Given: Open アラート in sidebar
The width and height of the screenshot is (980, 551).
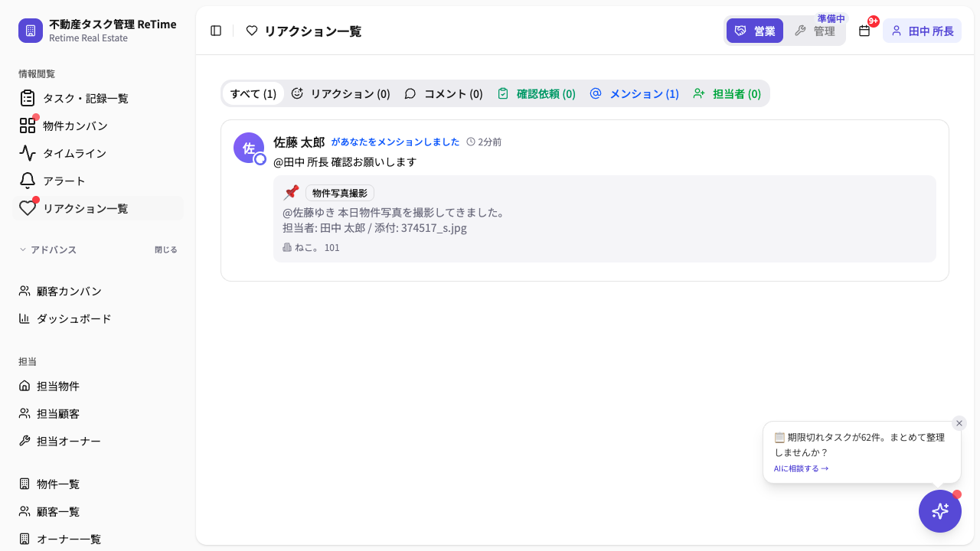Looking at the screenshot, I should pyautogui.click(x=98, y=181).
